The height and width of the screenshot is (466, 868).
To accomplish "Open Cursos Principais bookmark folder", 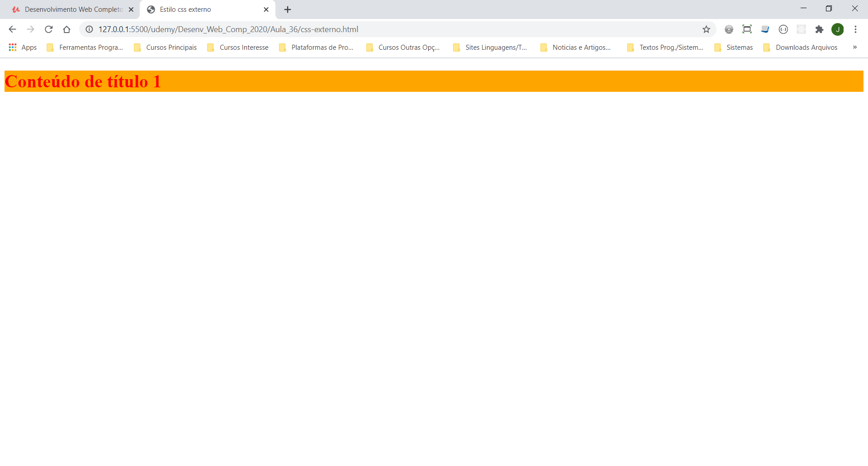I will 165,48.
